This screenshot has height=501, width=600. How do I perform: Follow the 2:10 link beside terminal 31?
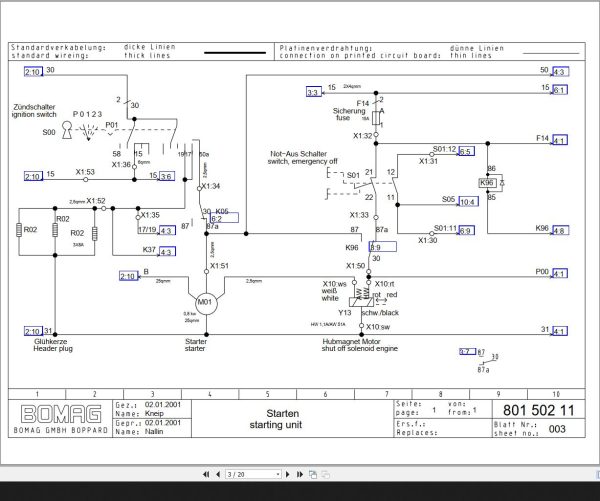tap(33, 331)
